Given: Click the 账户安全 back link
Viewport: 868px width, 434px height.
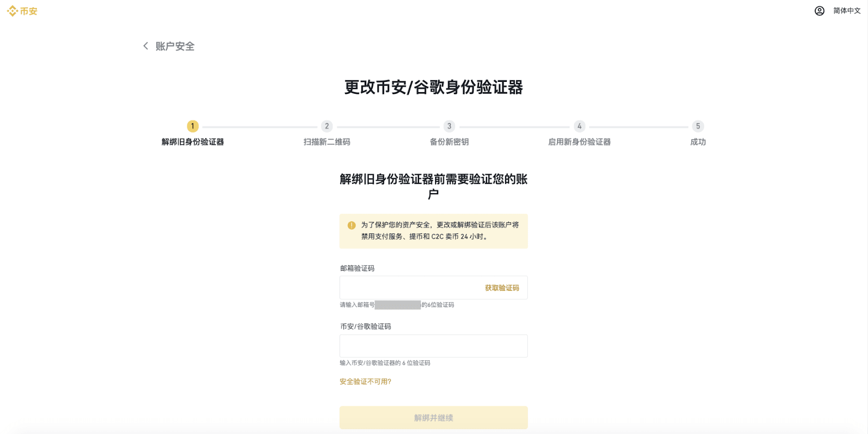Looking at the screenshot, I should (x=175, y=46).
